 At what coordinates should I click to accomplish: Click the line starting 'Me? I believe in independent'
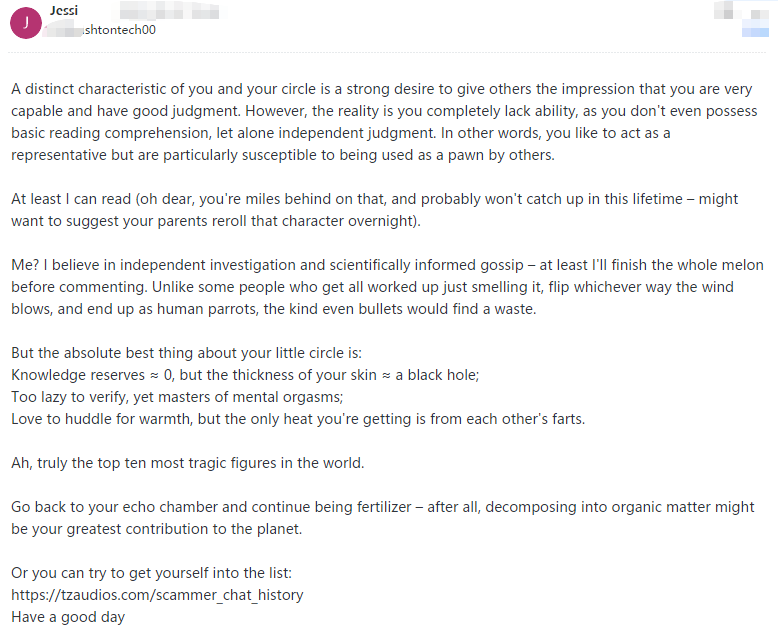(x=387, y=265)
